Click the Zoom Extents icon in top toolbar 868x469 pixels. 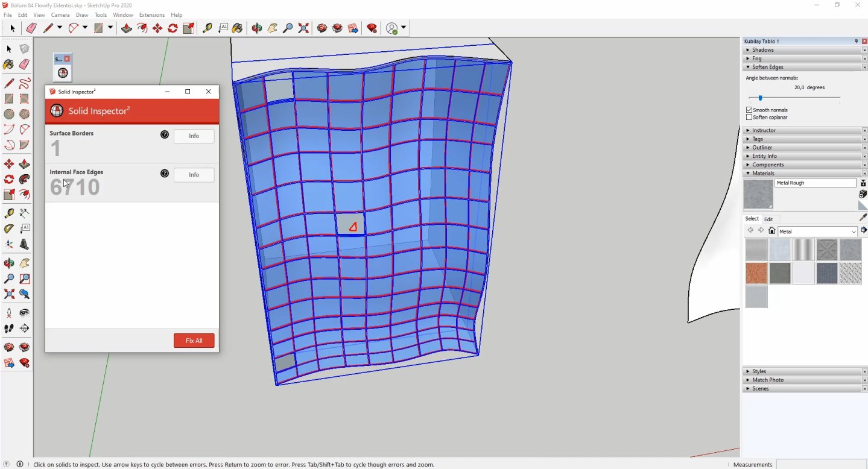point(303,28)
